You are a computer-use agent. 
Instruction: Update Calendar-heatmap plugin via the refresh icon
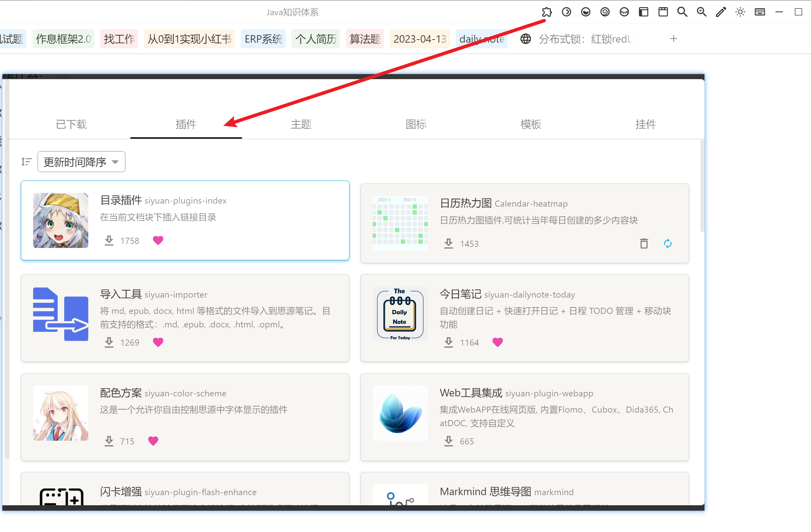pyautogui.click(x=668, y=243)
